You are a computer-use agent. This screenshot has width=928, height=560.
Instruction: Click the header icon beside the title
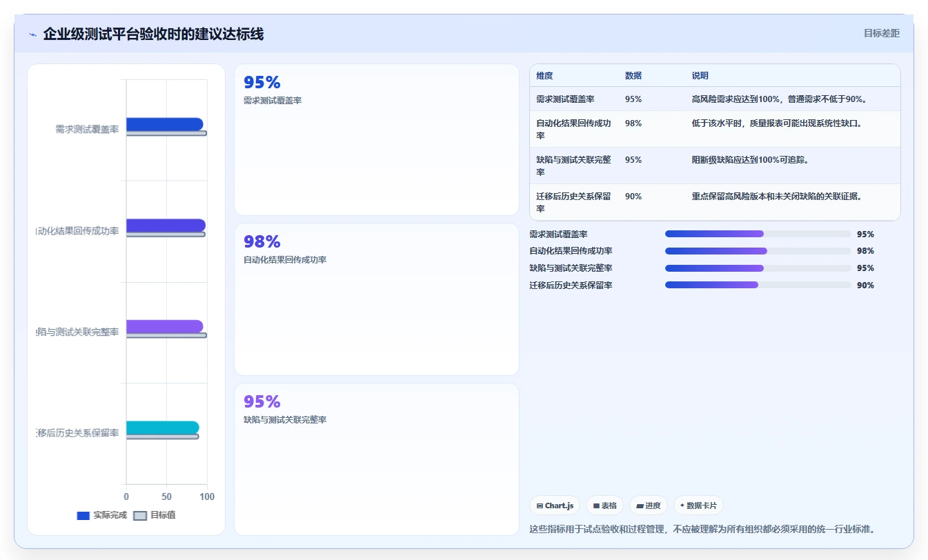[x=32, y=34]
